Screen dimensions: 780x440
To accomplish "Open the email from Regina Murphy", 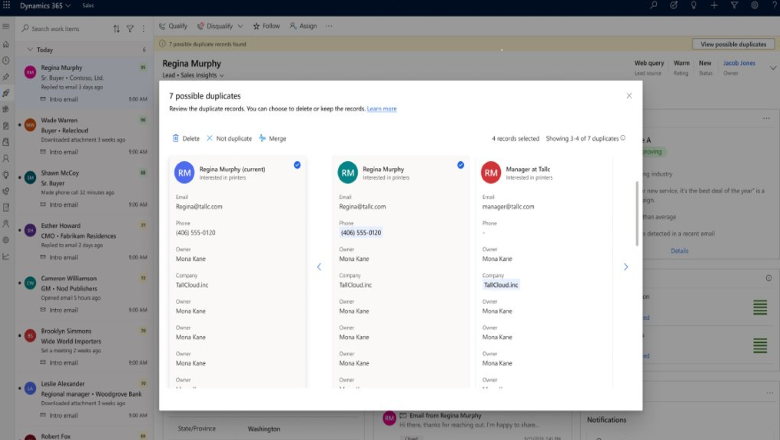I will [x=445, y=416].
